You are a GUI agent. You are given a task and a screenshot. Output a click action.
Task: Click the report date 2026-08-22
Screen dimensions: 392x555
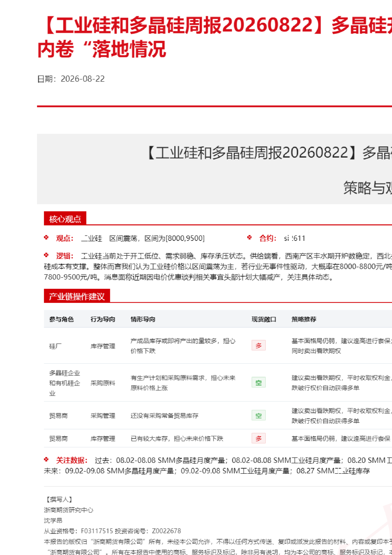(83, 79)
